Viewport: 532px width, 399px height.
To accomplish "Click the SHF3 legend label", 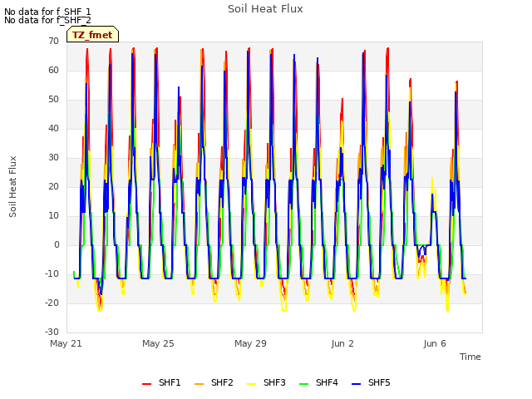I will click(x=274, y=382).
